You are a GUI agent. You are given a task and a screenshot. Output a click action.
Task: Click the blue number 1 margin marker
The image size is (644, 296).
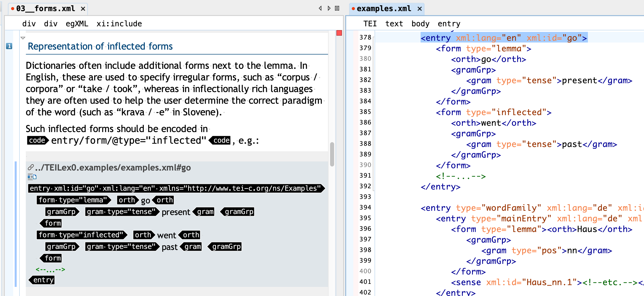coord(9,46)
